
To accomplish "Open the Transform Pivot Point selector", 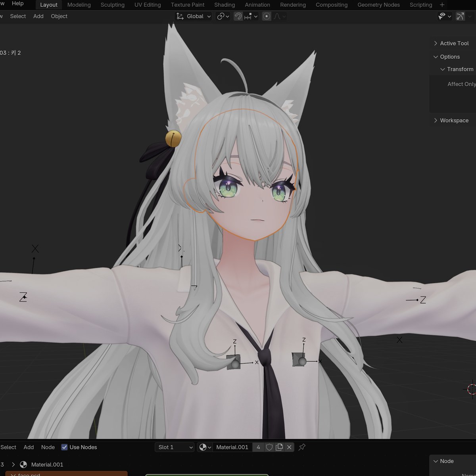I will (223, 16).
